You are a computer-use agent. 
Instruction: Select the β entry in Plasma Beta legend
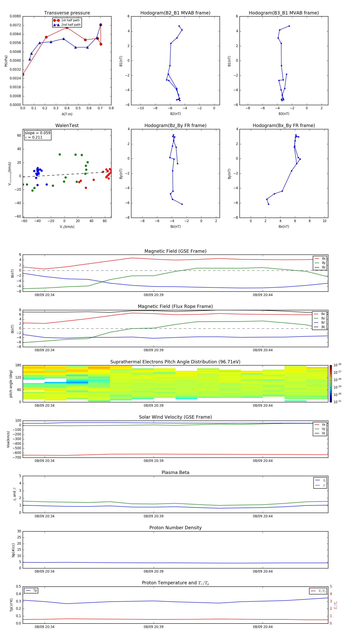click(x=320, y=485)
